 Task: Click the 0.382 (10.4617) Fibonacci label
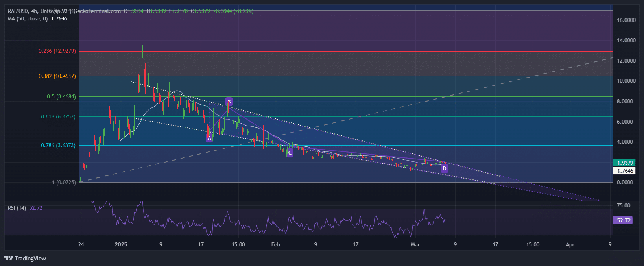pyautogui.click(x=57, y=76)
